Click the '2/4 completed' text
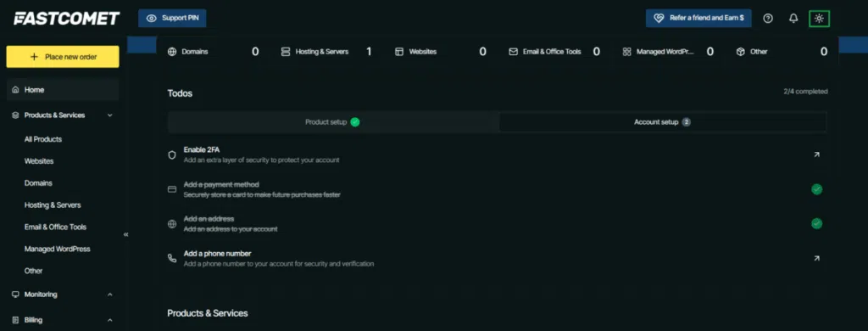This screenshot has height=331, width=868. (x=805, y=92)
